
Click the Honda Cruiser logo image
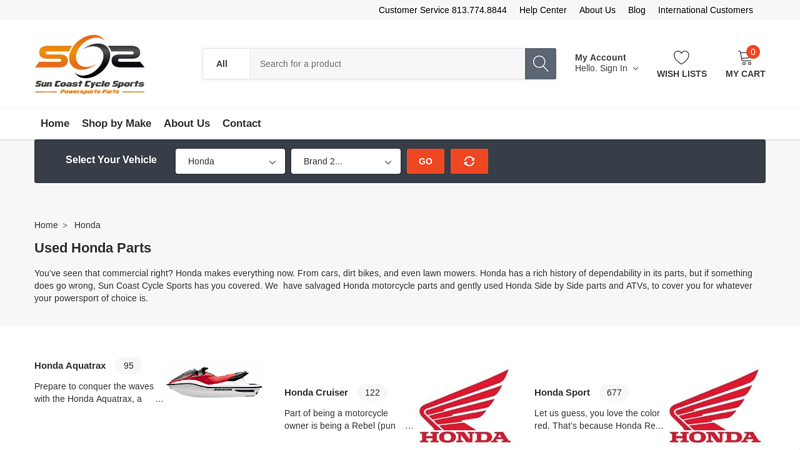click(465, 406)
